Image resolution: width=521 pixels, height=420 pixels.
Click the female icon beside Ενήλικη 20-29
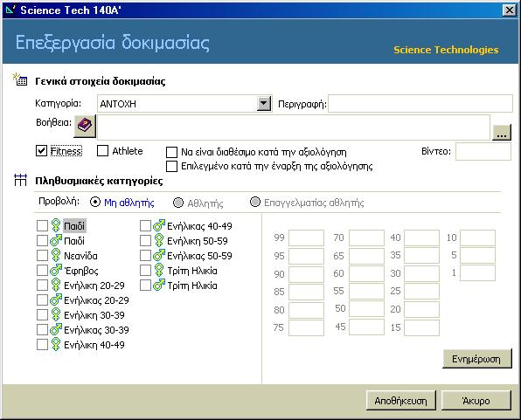pyautogui.click(x=56, y=286)
